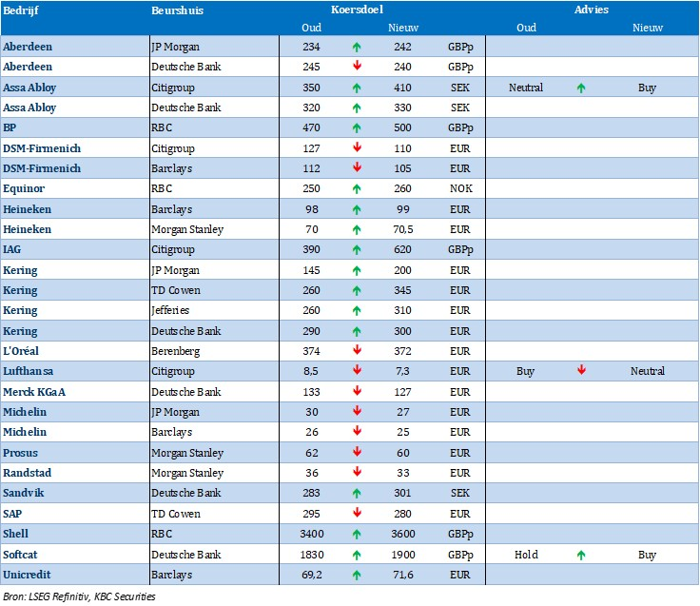Click the green up arrow in the Sandvik row
The image size is (700, 606).
coord(357,493)
